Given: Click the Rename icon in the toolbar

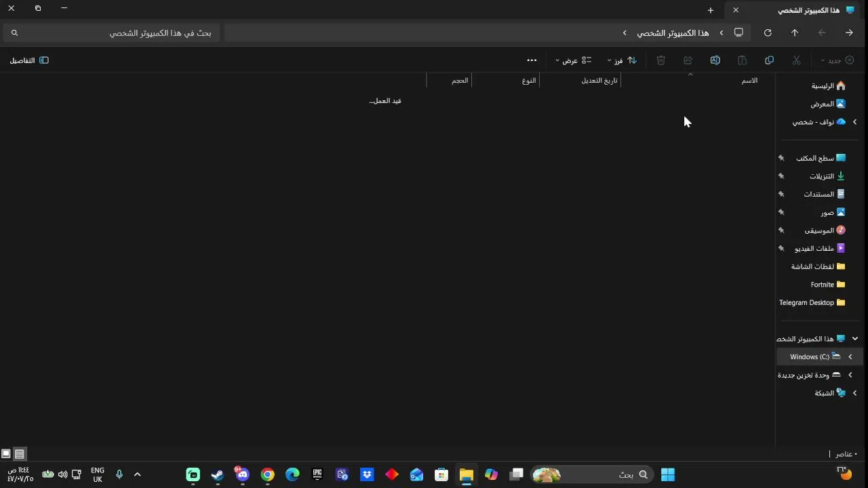Looking at the screenshot, I should (715, 60).
